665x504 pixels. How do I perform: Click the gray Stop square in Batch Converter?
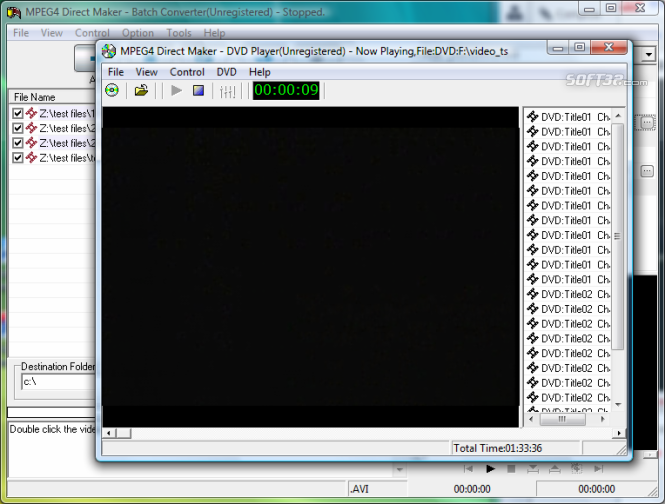point(511,469)
